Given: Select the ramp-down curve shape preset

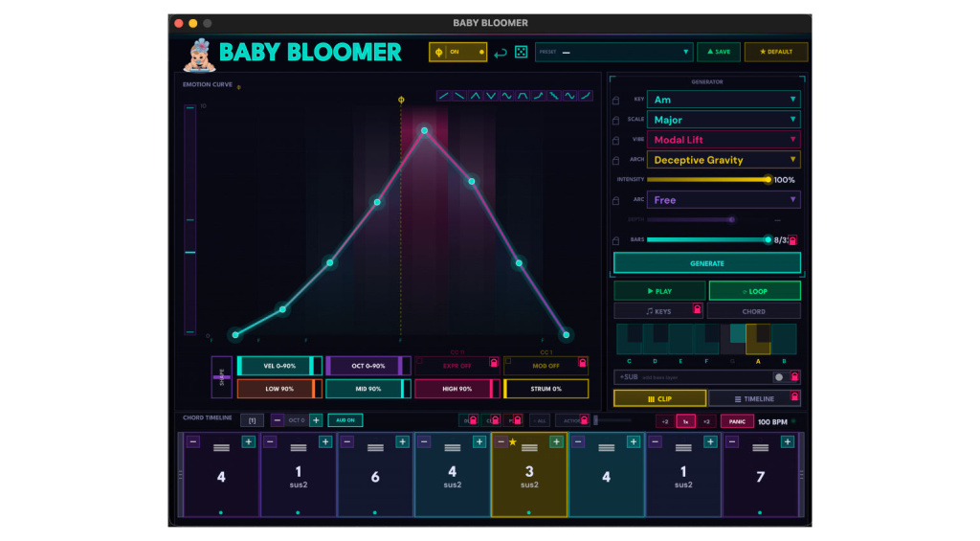Looking at the screenshot, I should pos(459,96).
